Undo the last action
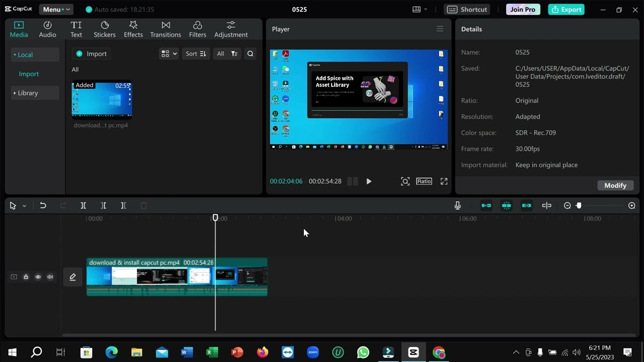 pyautogui.click(x=43, y=206)
